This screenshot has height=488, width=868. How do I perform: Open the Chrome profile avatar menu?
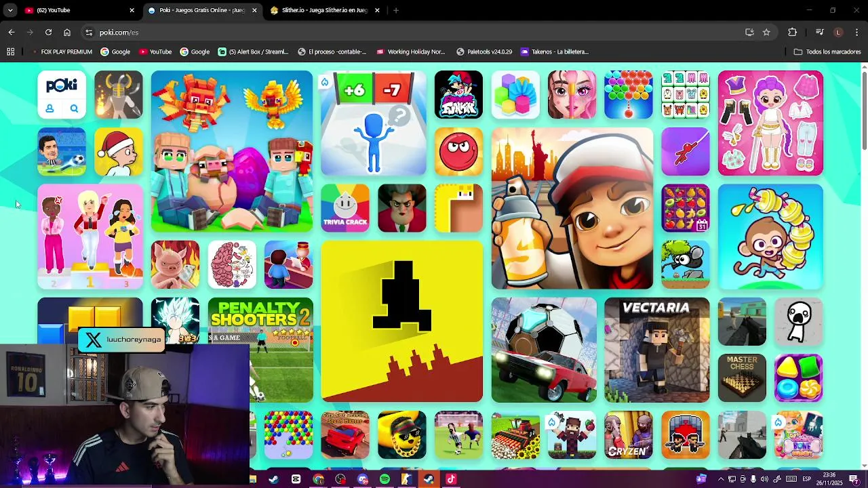838,32
